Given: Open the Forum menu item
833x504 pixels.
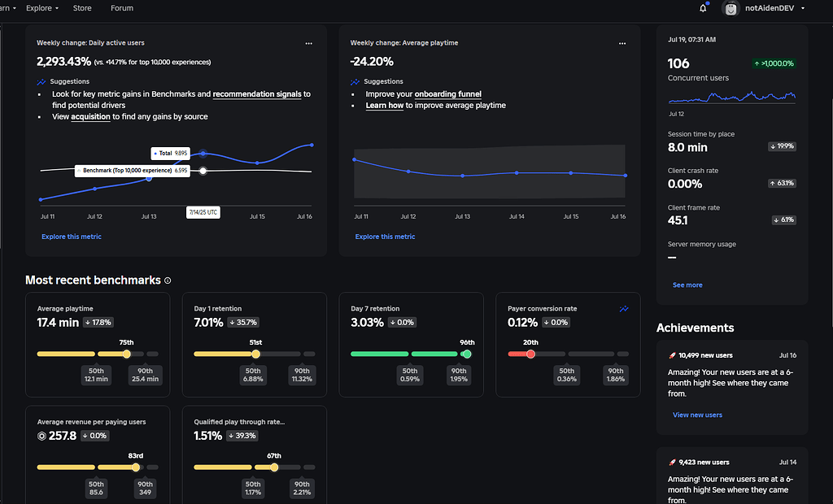Looking at the screenshot, I should pyautogui.click(x=121, y=8).
